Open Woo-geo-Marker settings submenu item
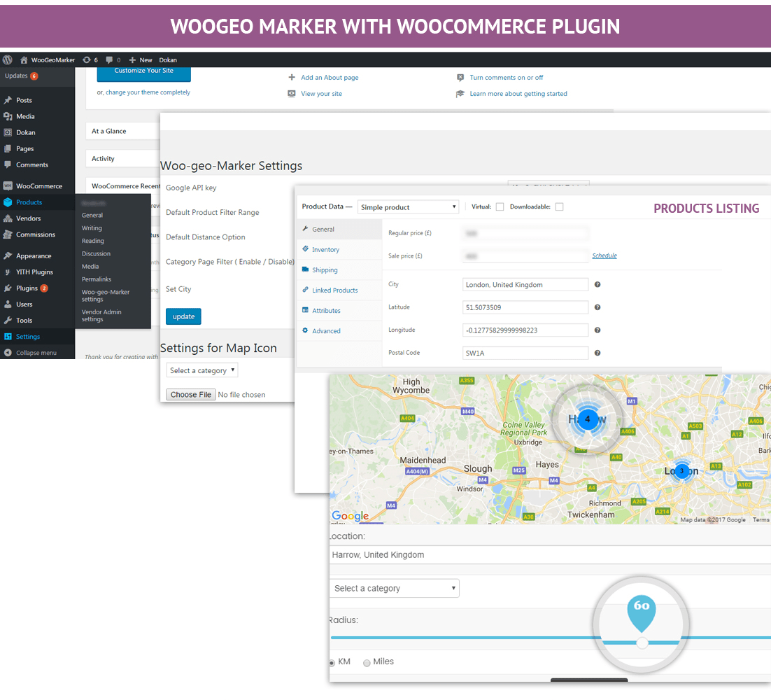Screen dimensions: 771x700 click(x=105, y=295)
